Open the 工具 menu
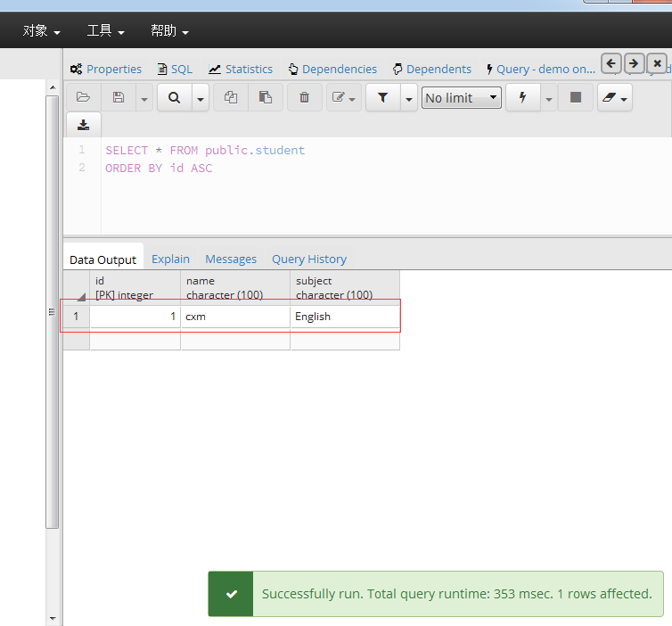 (x=105, y=30)
